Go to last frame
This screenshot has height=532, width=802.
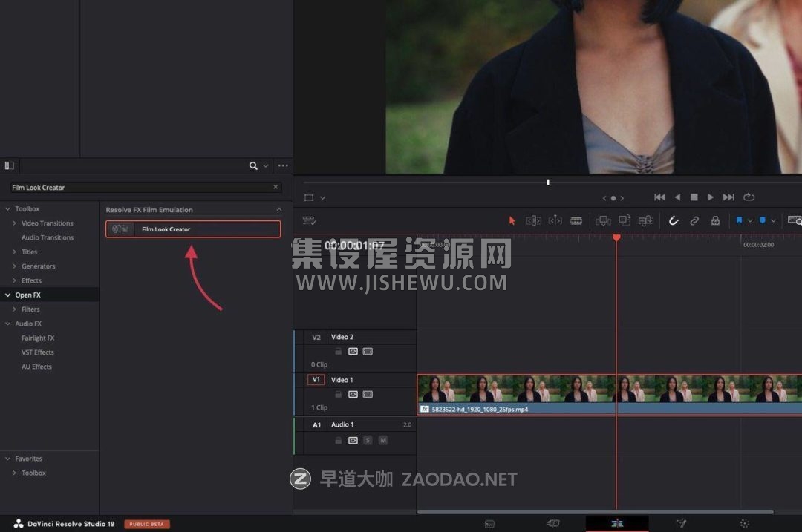(x=728, y=197)
